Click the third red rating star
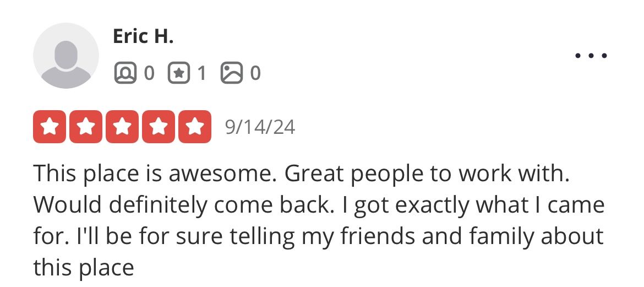Viewport: 644px width, 287px height. (122, 127)
